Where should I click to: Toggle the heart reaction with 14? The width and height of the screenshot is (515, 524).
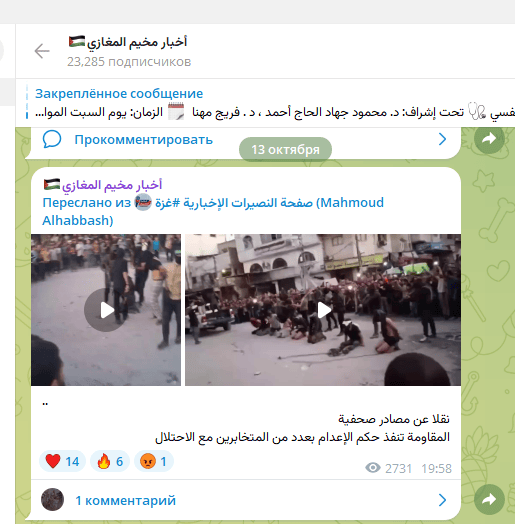click(62, 461)
